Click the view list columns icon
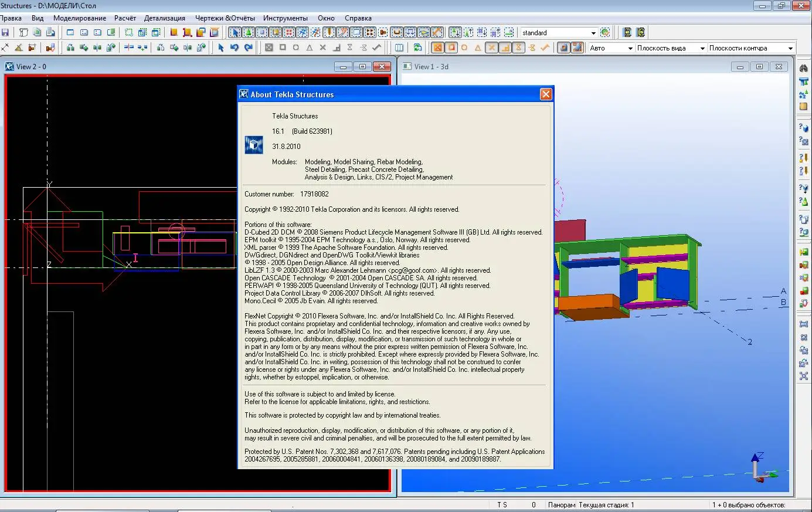This screenshot has height=512, width=812. tap(400, 48)
